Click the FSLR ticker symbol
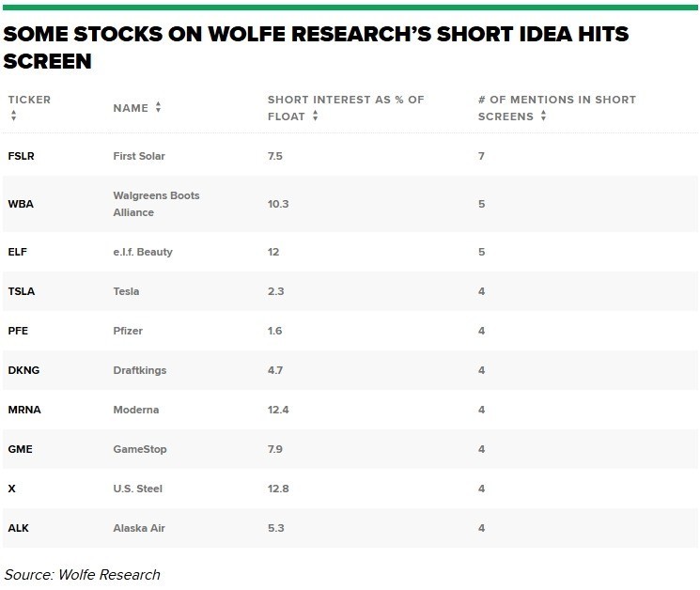The width and height of the screenshot is (700, 590). [21, 156]
